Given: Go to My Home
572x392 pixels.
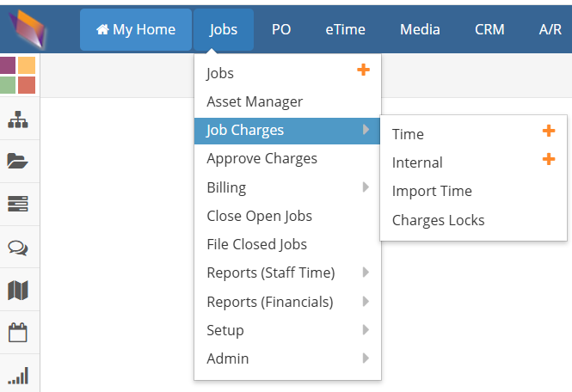Looking at the screenshot, I should tap(136, 29).
